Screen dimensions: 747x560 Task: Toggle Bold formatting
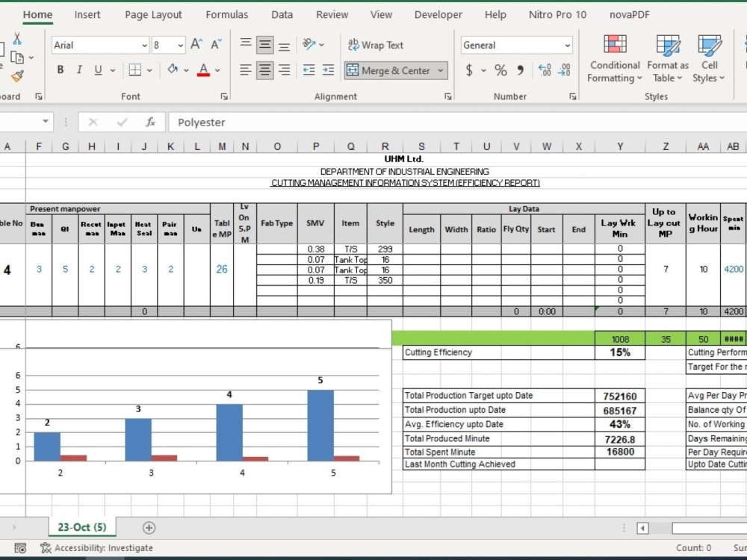click(60, 70)
